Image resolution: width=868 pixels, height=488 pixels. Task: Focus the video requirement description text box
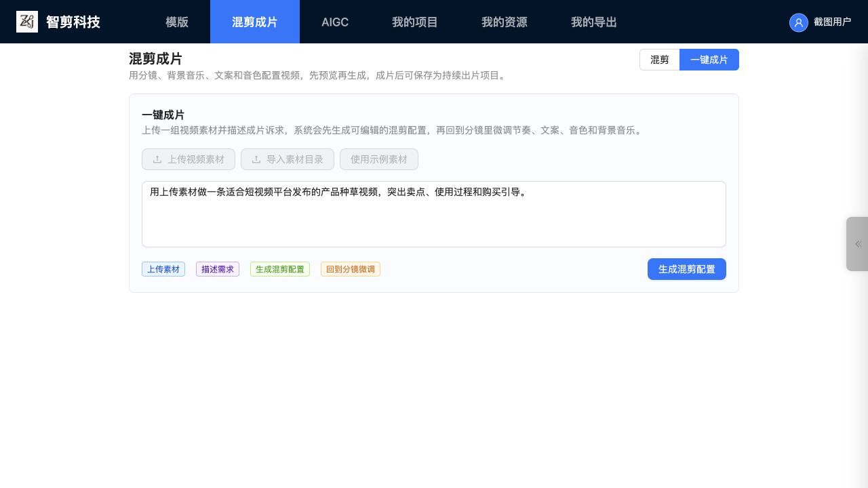click(x=434, y=214)
